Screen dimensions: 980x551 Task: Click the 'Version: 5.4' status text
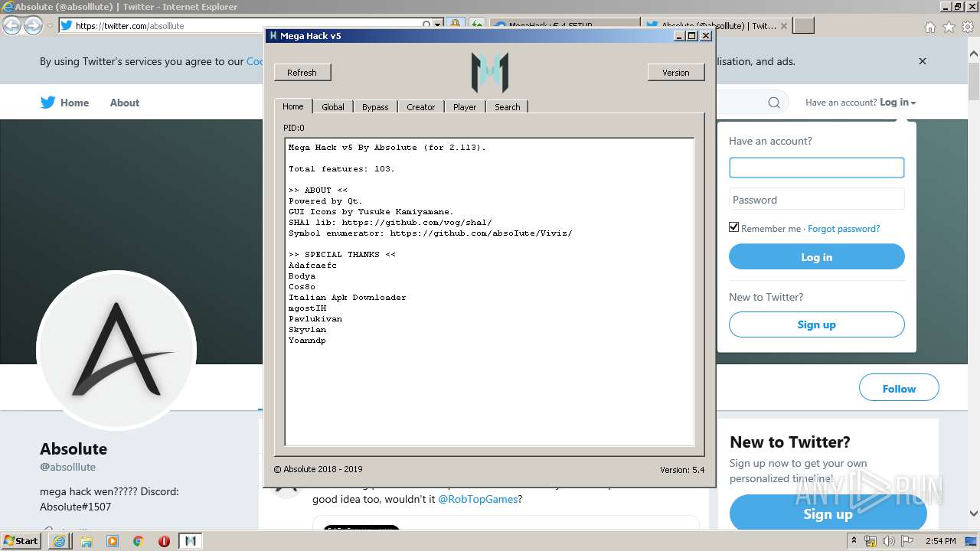(682, 470)
